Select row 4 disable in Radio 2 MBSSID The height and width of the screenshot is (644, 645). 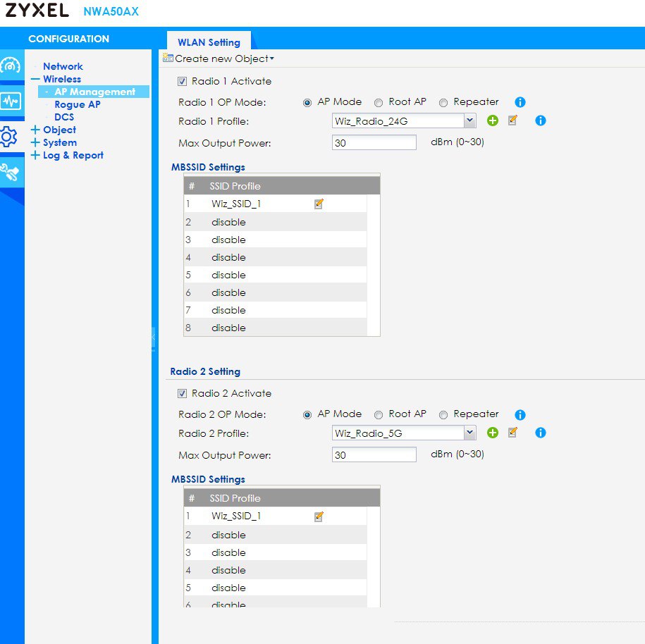[x=275, y=571]
